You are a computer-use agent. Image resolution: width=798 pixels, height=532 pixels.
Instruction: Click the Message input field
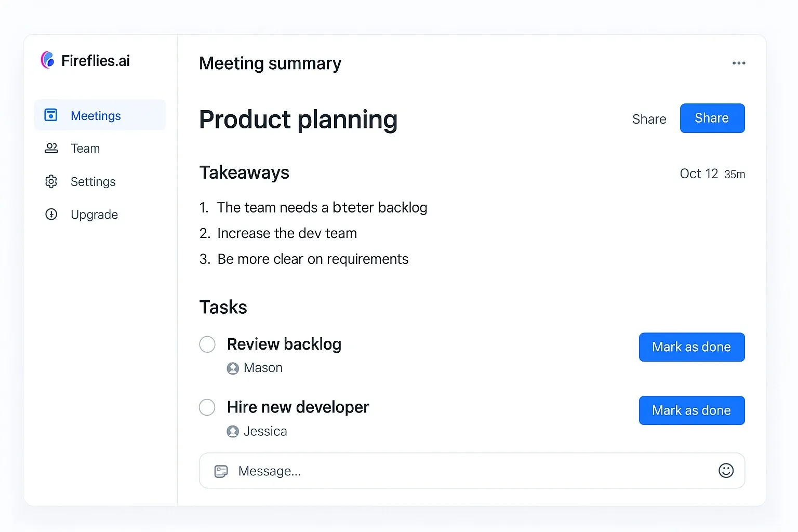364,471
